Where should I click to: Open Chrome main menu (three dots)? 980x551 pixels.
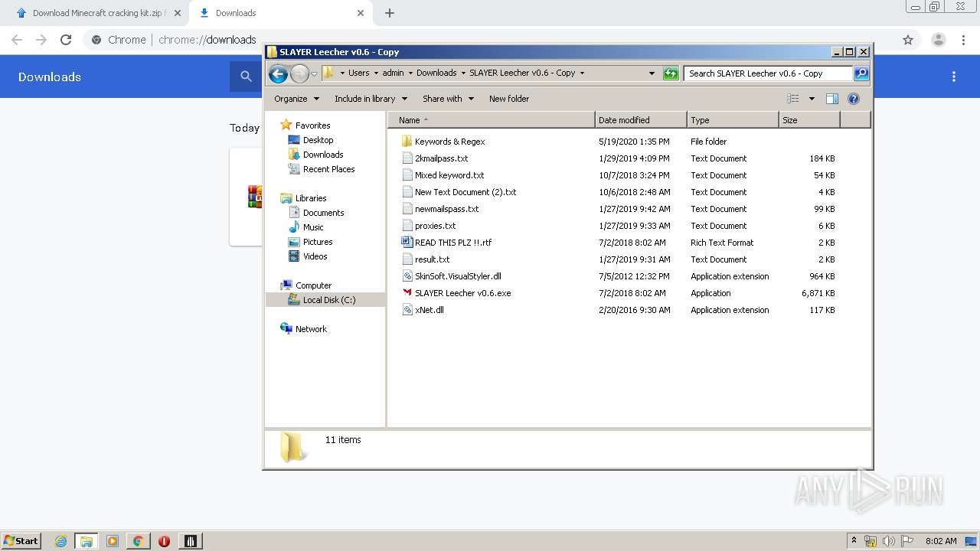[963, 40]
